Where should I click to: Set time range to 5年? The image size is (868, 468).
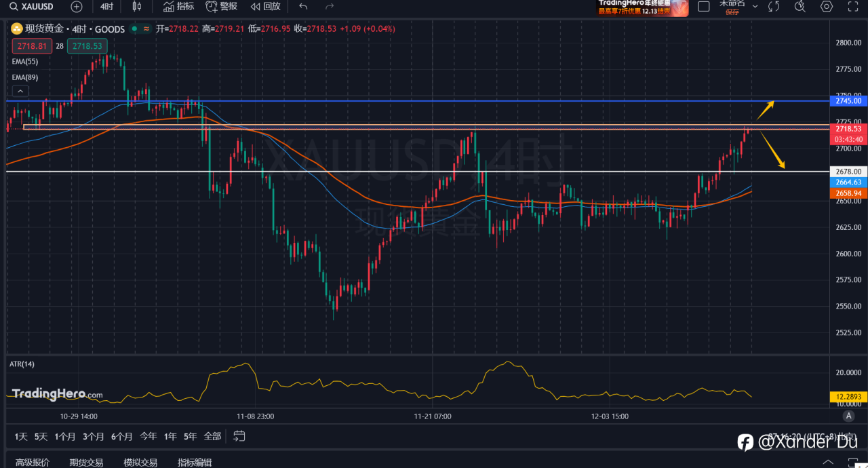[190, 436]
